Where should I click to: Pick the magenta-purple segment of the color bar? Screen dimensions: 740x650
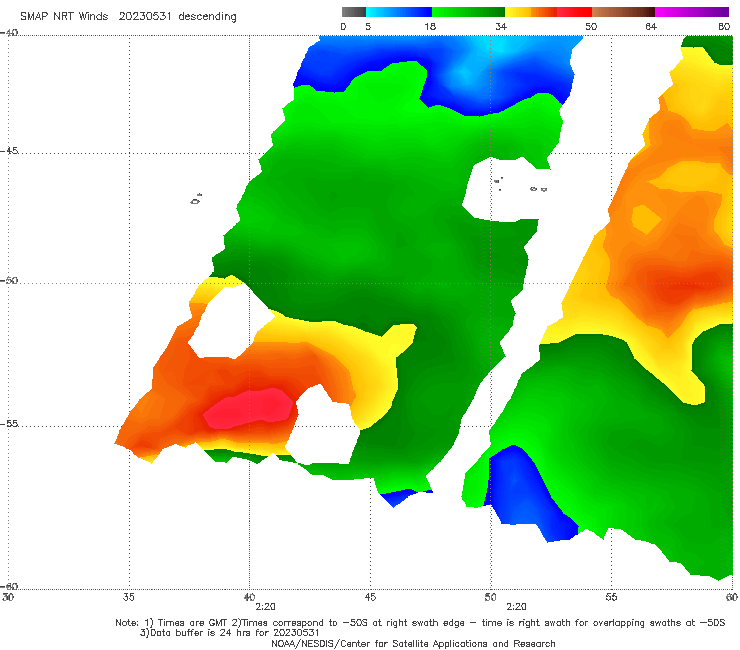tap(692, 12)
